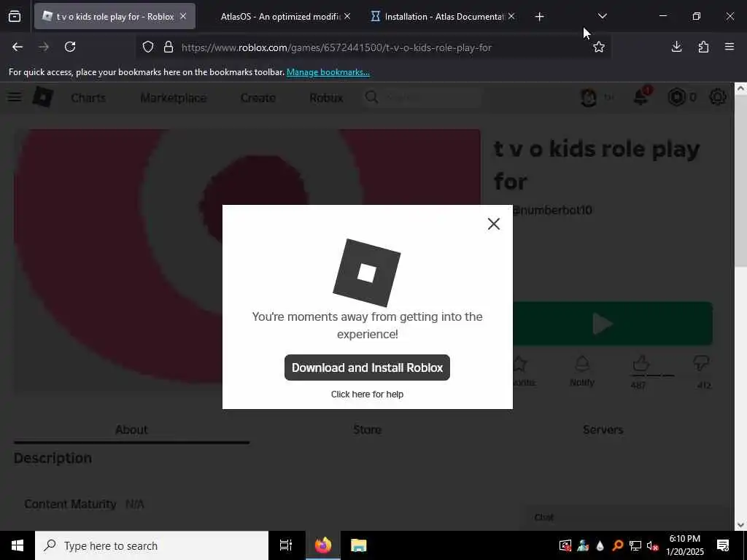Click the Roblox search field

[423, 98]
